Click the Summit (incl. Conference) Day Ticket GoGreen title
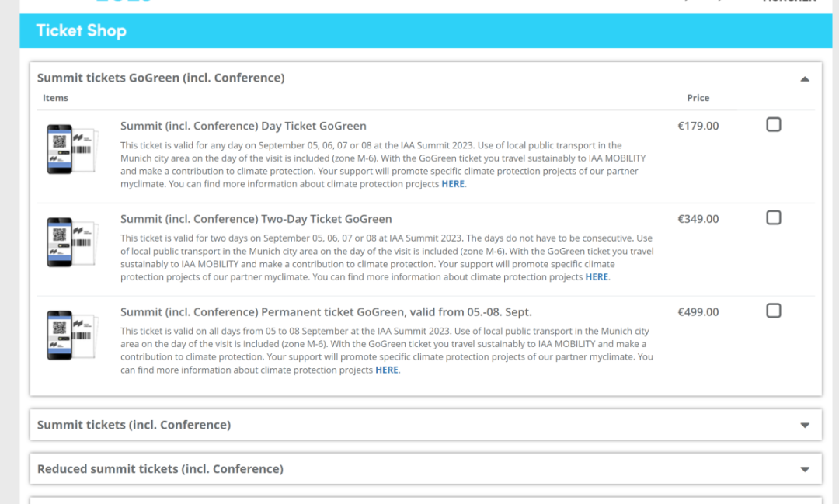839x504 pixels. pyautogui.click(x=243, y=127)
